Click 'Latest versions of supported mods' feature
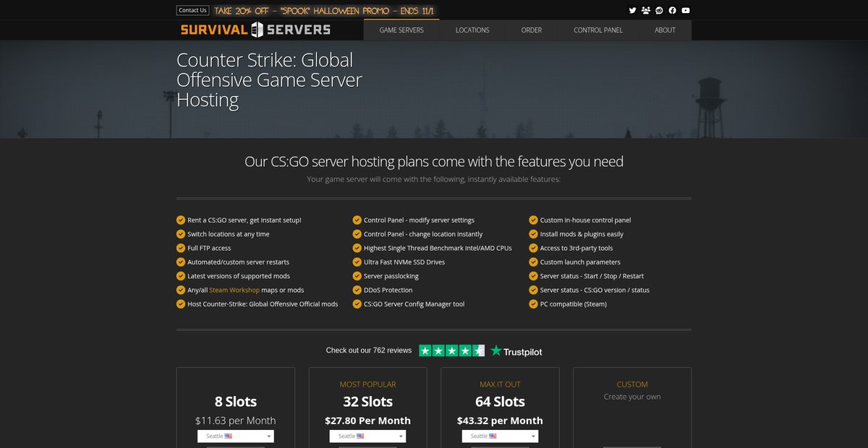Image resolution: width=868 pixels, height=448 pixels. point(239,276)
